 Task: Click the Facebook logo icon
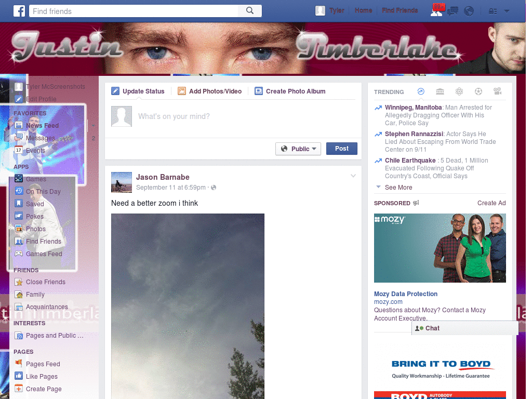[19, 11]
